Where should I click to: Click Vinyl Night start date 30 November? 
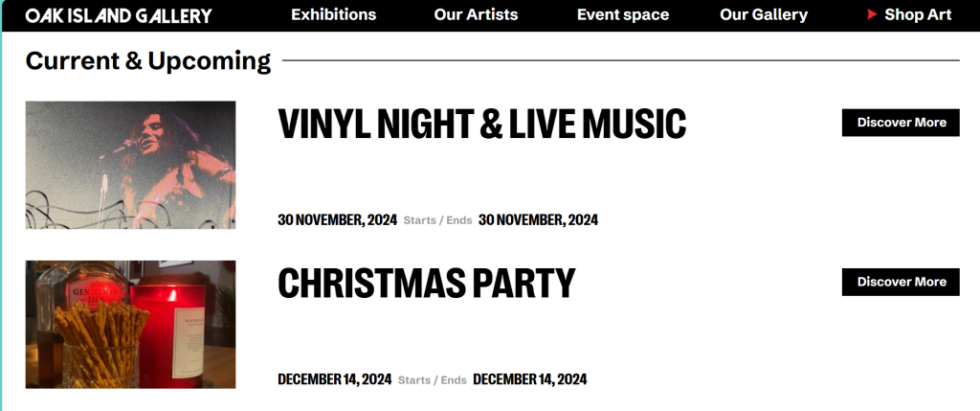(337, 220)
